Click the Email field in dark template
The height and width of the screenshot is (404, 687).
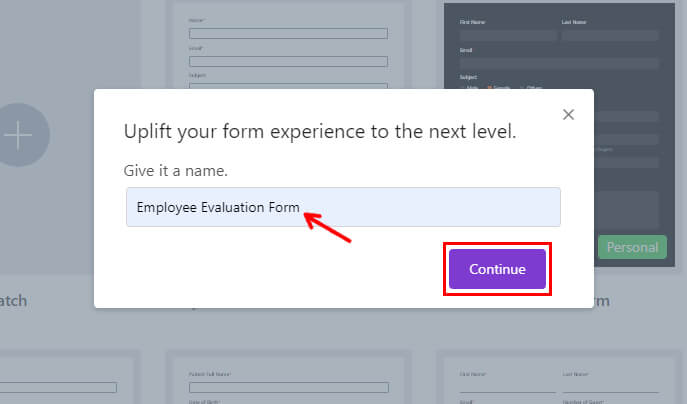coord(559,64)
